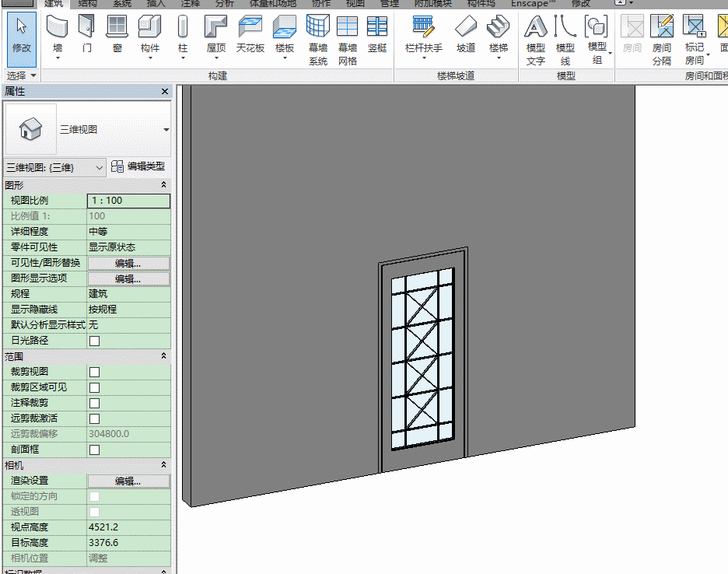Click the View Scale 1 : 100 field

[128, 201]
